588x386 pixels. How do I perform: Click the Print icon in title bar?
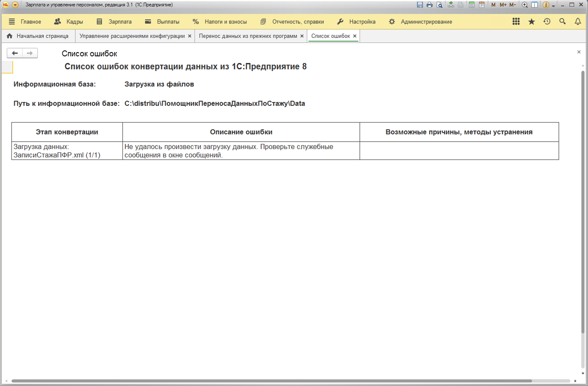pyautogui.click(x=430, y=5)
